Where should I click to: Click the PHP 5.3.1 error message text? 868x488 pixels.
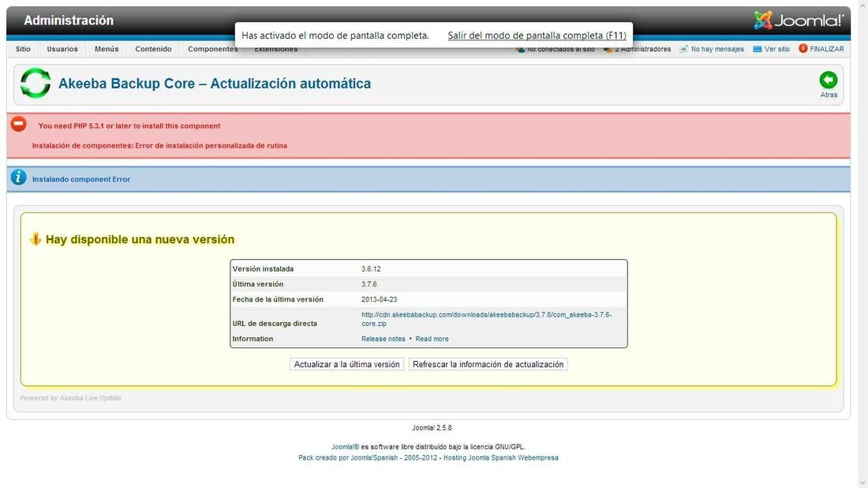pos(129,126)
